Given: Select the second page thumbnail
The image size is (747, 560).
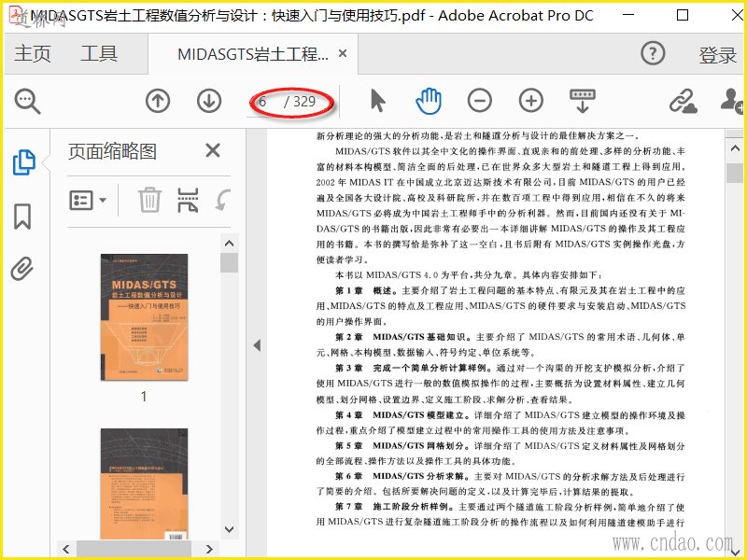Looking at the screenshot, I should tap(144, 483).
